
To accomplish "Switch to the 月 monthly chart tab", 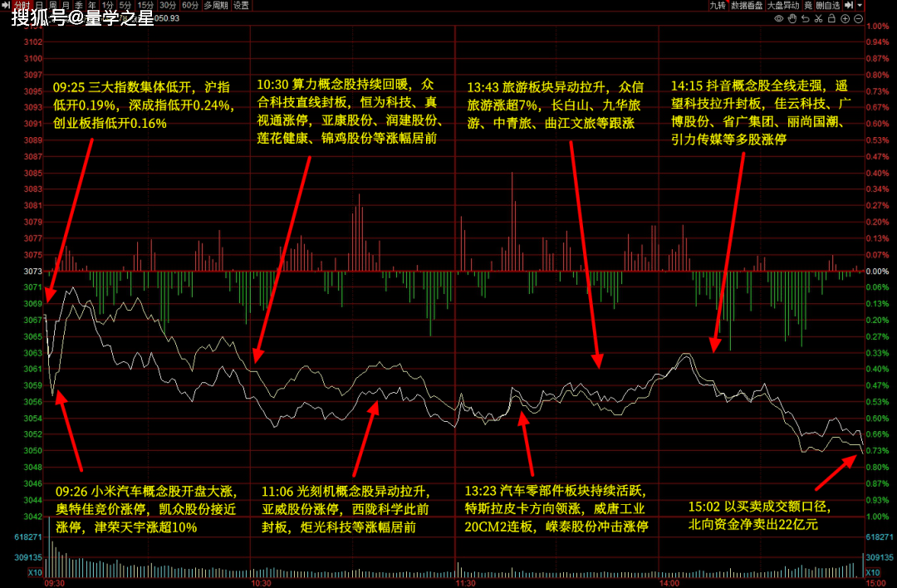I will (x=66, y=5).
